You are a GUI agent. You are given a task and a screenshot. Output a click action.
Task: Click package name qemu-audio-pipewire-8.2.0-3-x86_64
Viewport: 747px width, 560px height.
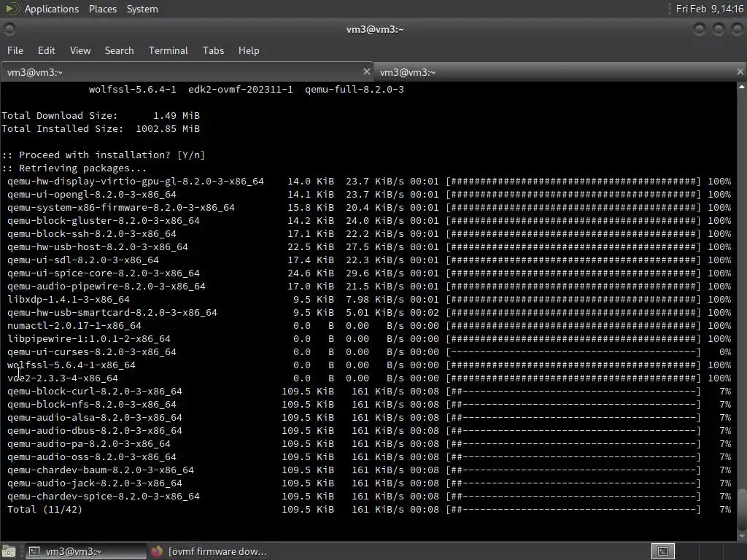[x=107, y=286]
